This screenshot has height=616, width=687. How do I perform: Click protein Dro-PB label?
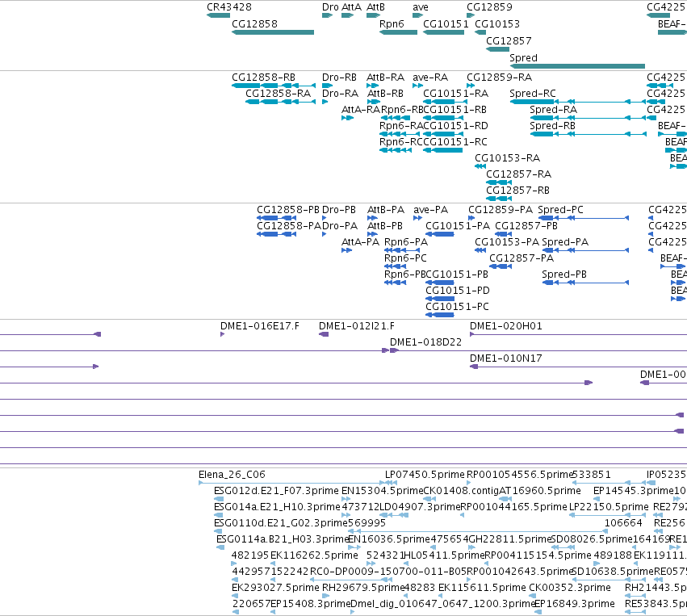[x=339, y=210]
